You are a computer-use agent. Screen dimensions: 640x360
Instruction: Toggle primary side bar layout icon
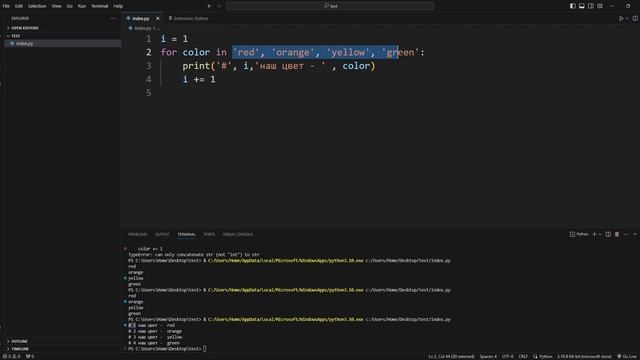(573, 6)
